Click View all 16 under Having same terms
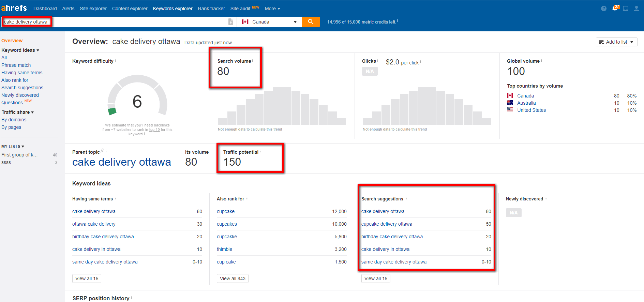Image resolution: width=644 pixels, height=302 pixels. coord(87,278)
